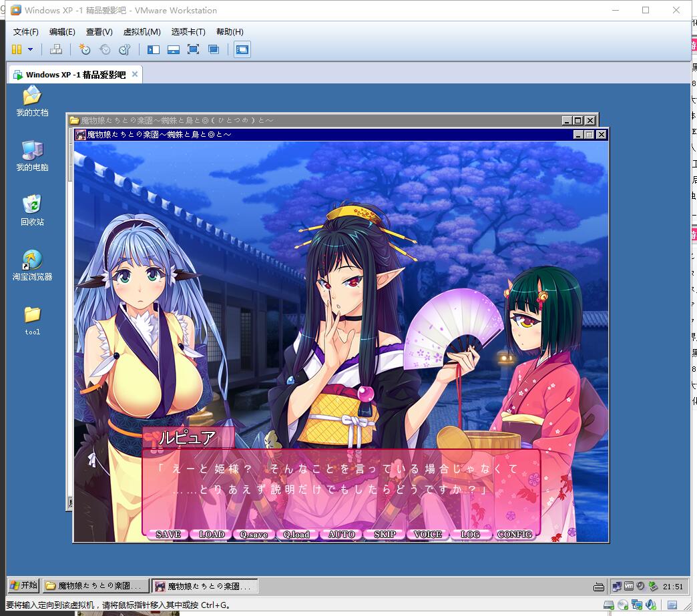
Task: Take a snapshot of the virtual machine
Action: tap(84, 49)
